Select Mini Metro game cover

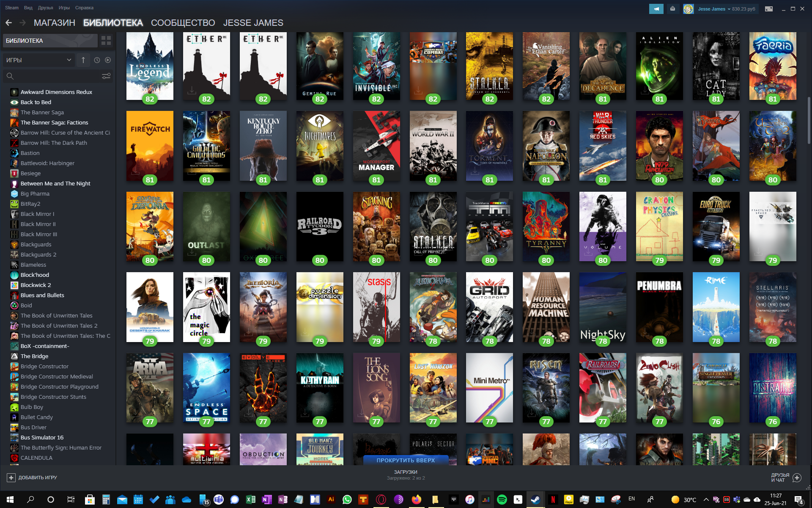tap(489, 388)
